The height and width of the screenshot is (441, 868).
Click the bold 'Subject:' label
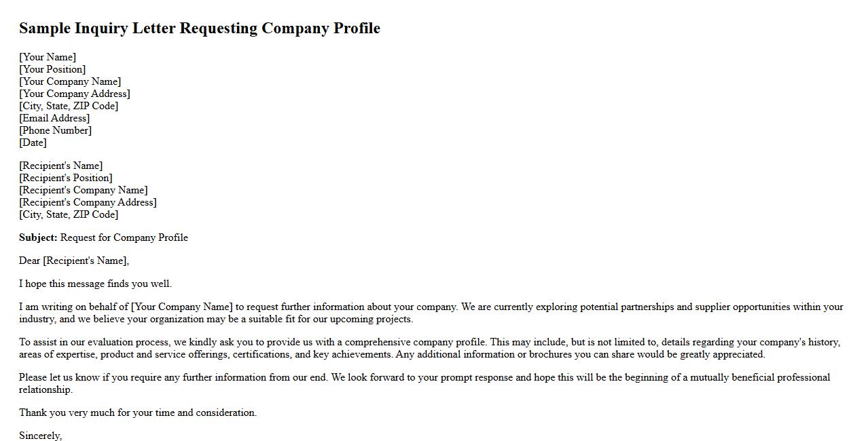tap(38, 237)
